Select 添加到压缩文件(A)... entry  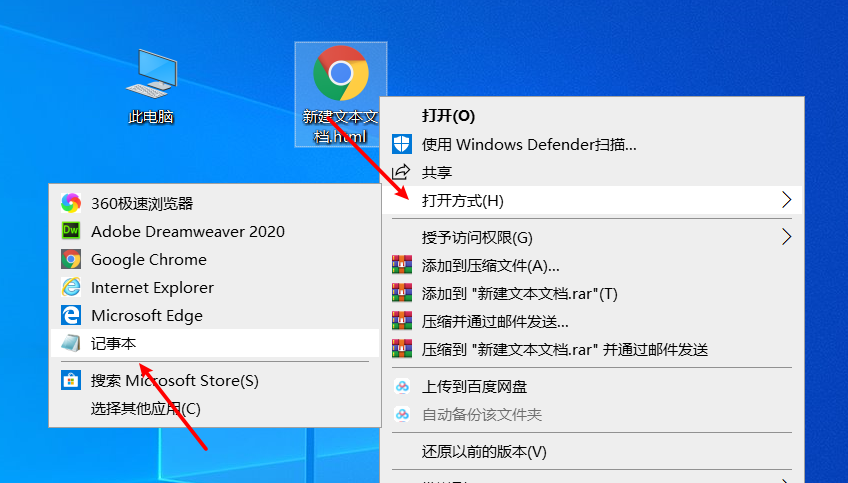(593, 265)
